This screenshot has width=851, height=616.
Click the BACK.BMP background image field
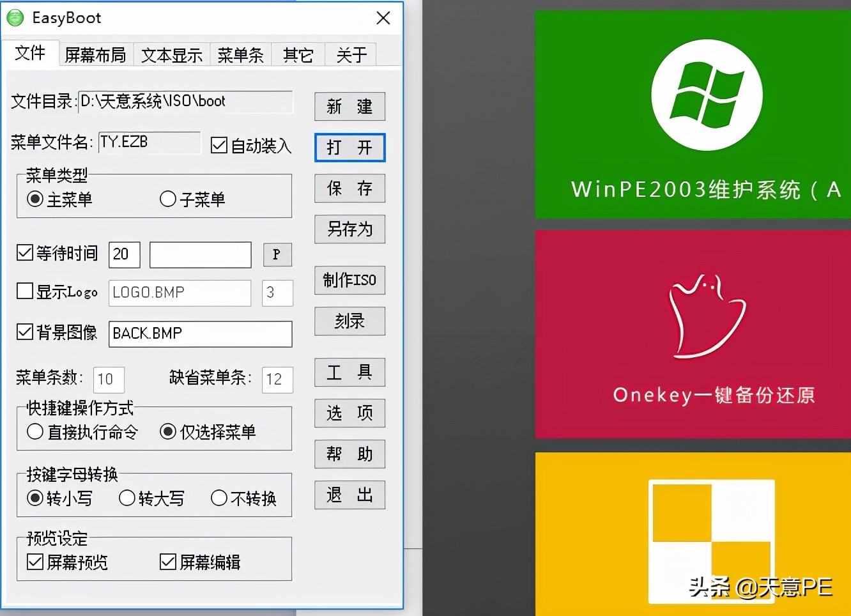tap(201, 334)
